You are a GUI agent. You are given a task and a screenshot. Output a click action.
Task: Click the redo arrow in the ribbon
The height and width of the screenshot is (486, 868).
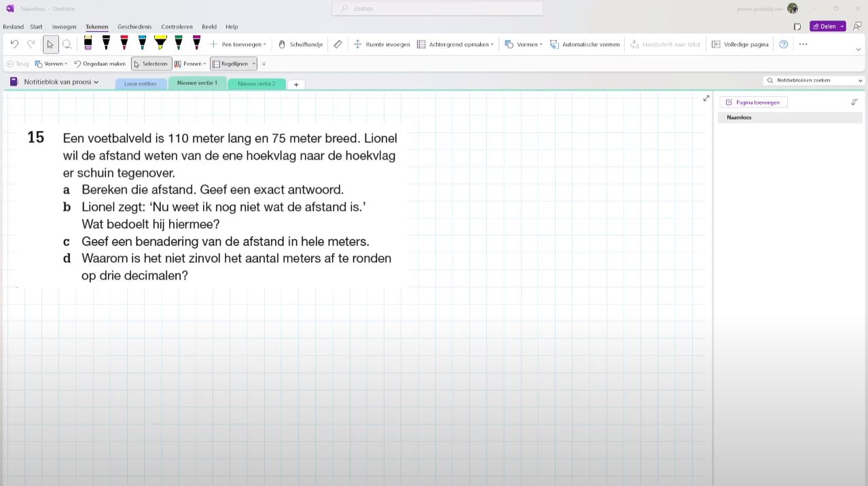(31, 44)
